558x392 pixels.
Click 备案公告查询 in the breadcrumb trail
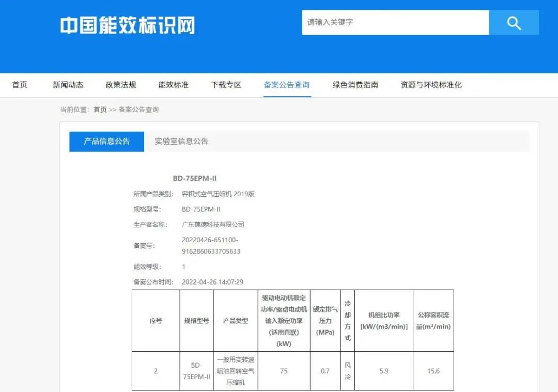click(x=138, y=109)
